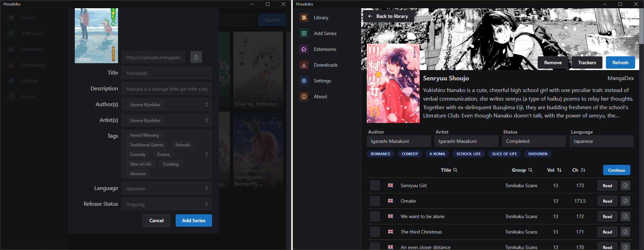Click the UK flag in We want to be alone row
Screen dimensions: 644x250
click(390, 216)
